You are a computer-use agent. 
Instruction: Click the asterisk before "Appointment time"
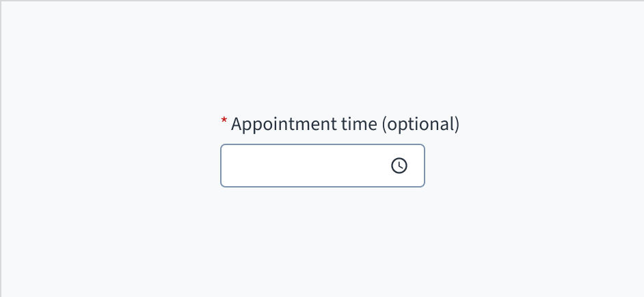coord(224,122)
